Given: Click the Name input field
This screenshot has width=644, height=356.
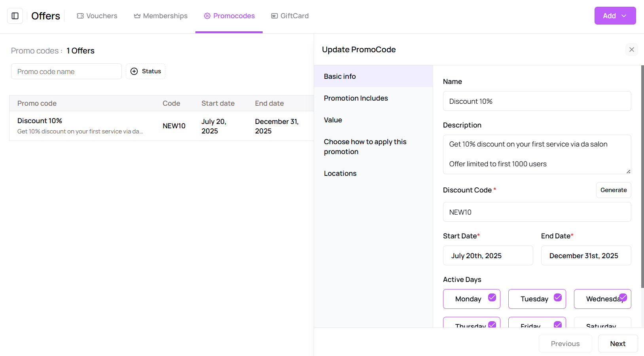Looking at the screenshot, I should pos(537,101).
